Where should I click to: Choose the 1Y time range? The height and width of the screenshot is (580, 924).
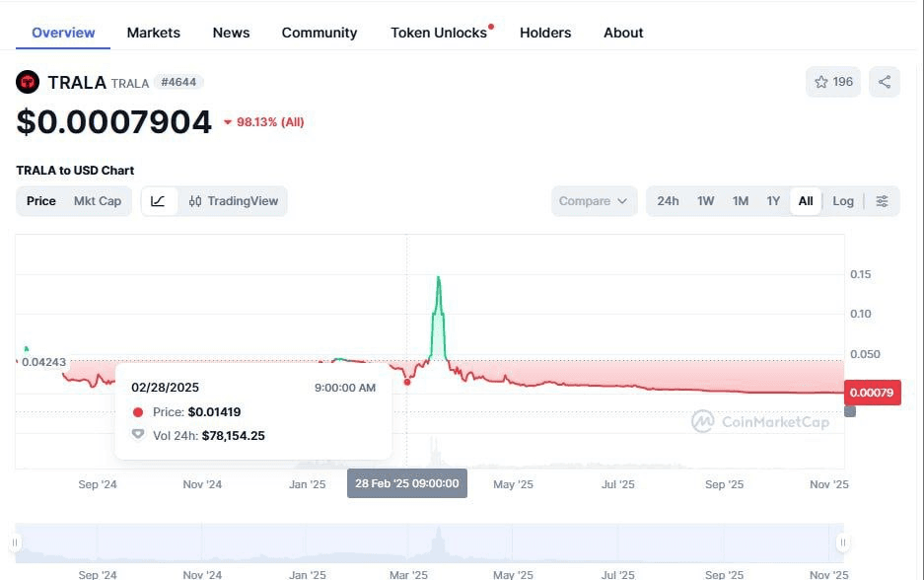pos(773,201)
